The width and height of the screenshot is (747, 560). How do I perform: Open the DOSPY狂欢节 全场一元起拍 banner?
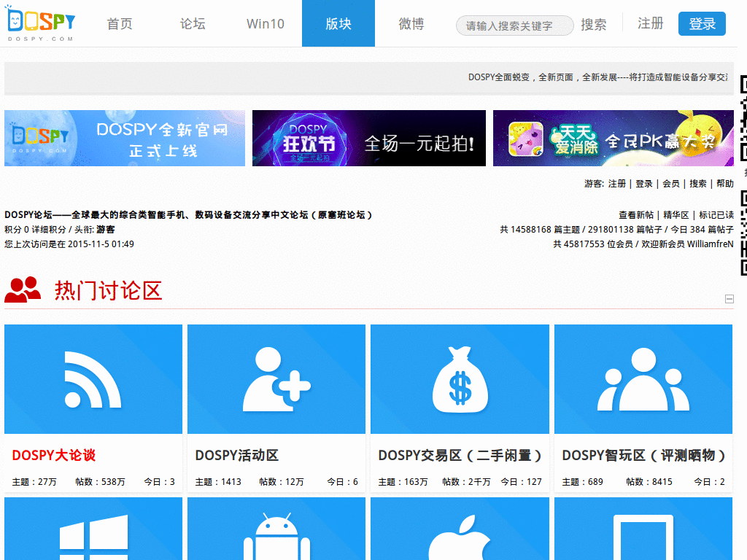(x=368, y=138)
